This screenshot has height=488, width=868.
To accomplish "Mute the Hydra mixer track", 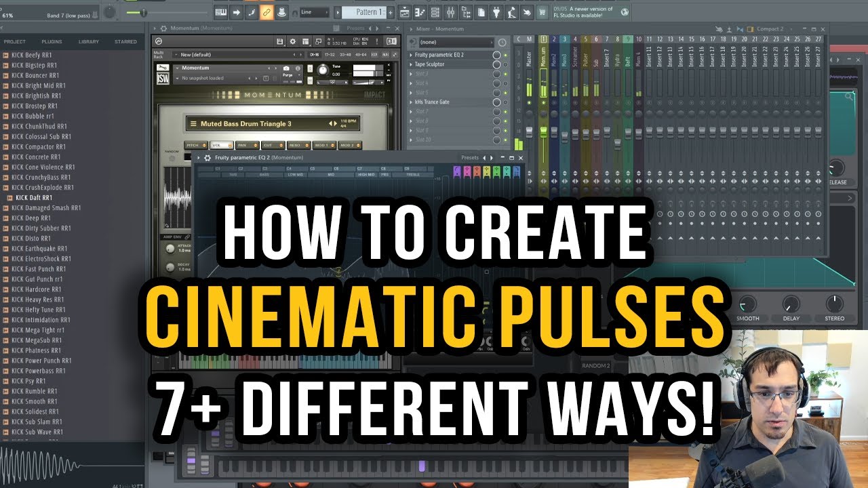I will point(618,102).
